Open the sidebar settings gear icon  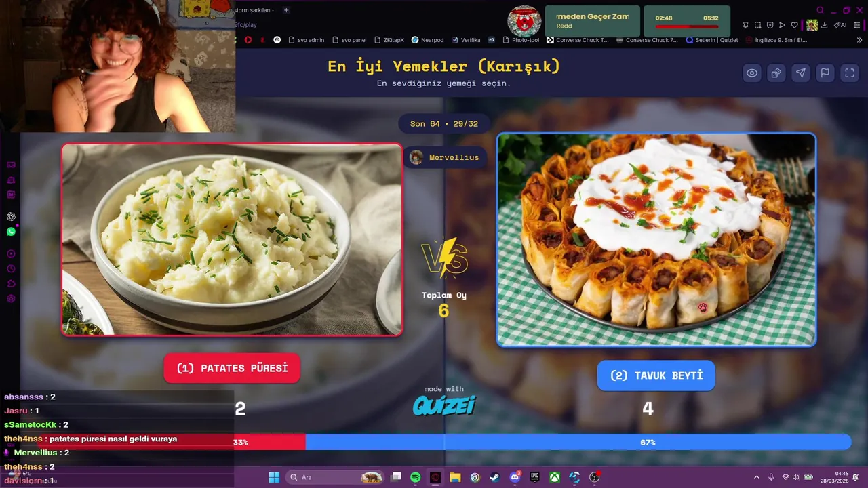click(11, 299)
